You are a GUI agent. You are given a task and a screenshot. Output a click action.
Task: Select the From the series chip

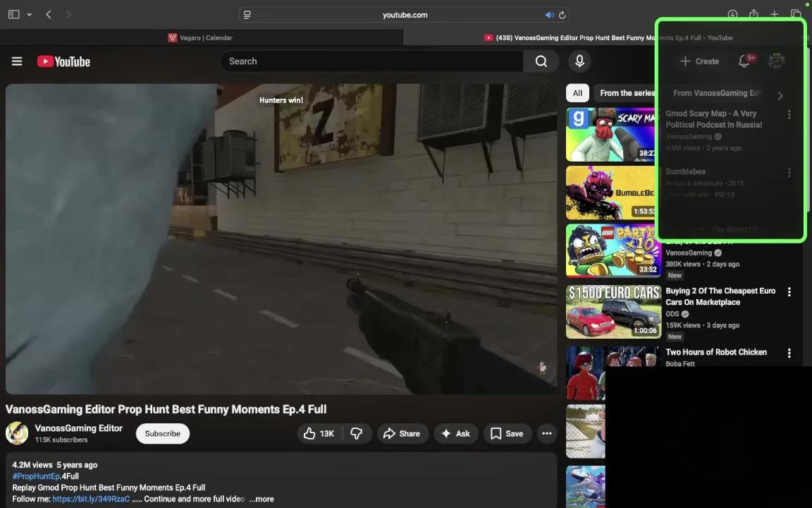tap(627, 93)
